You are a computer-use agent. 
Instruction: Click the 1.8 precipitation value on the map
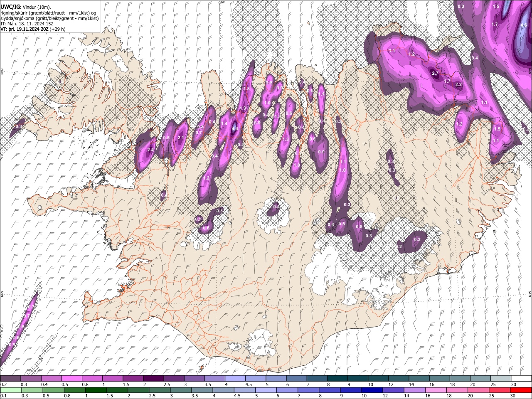click(x=246, y=89)
